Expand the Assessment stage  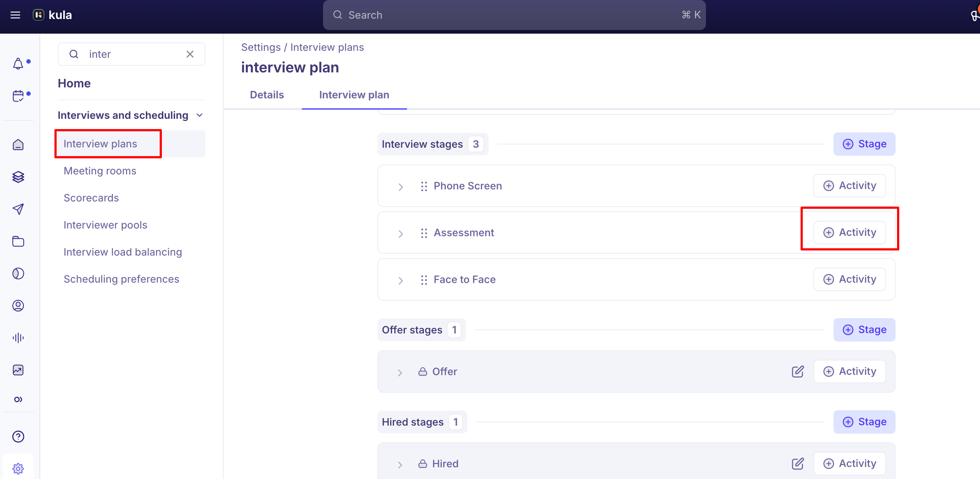(x=400, y=233)
